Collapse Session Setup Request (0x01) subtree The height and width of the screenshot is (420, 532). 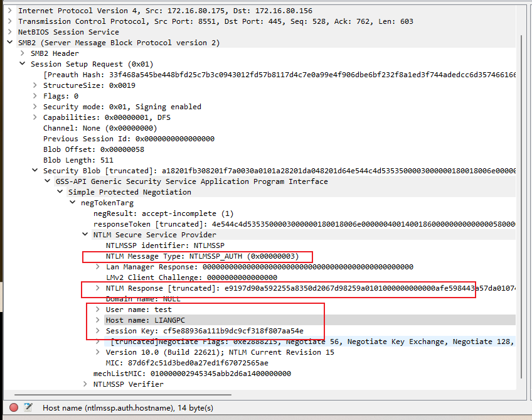point(23,64)
